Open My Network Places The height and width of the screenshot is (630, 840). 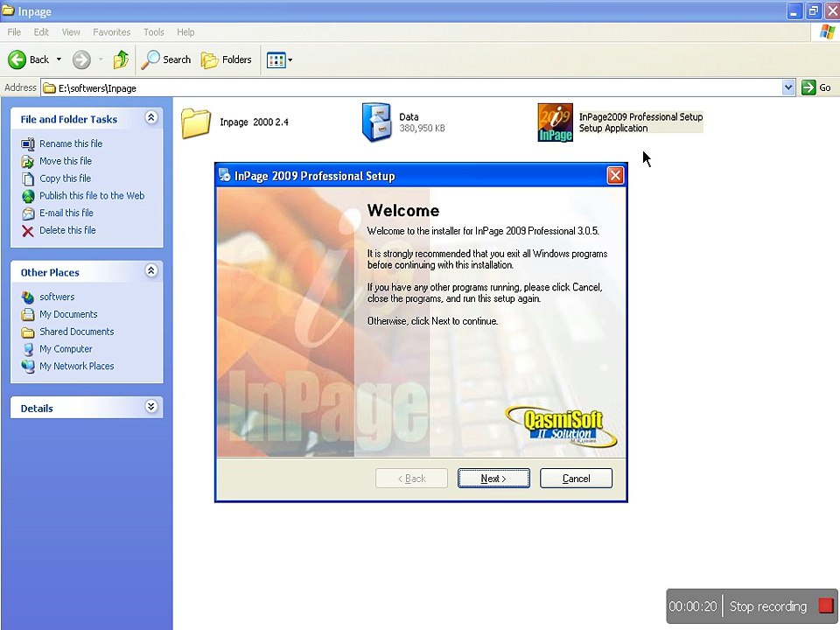click(77, 366)
